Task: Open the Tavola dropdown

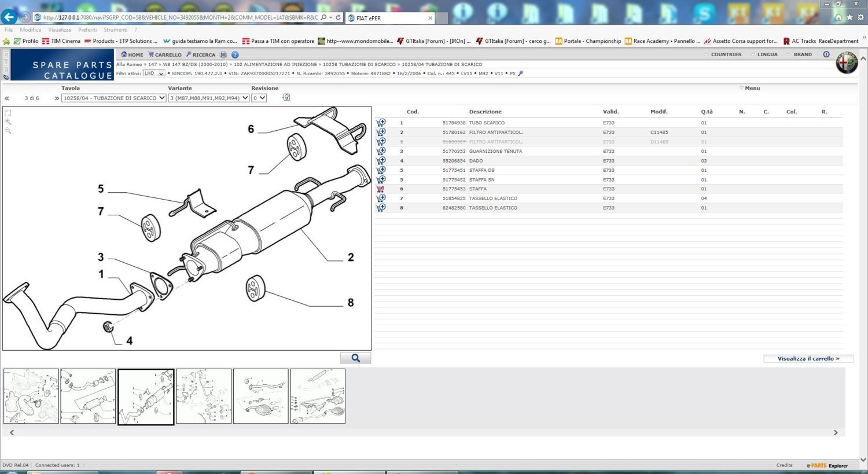Action: click(114, 98)
